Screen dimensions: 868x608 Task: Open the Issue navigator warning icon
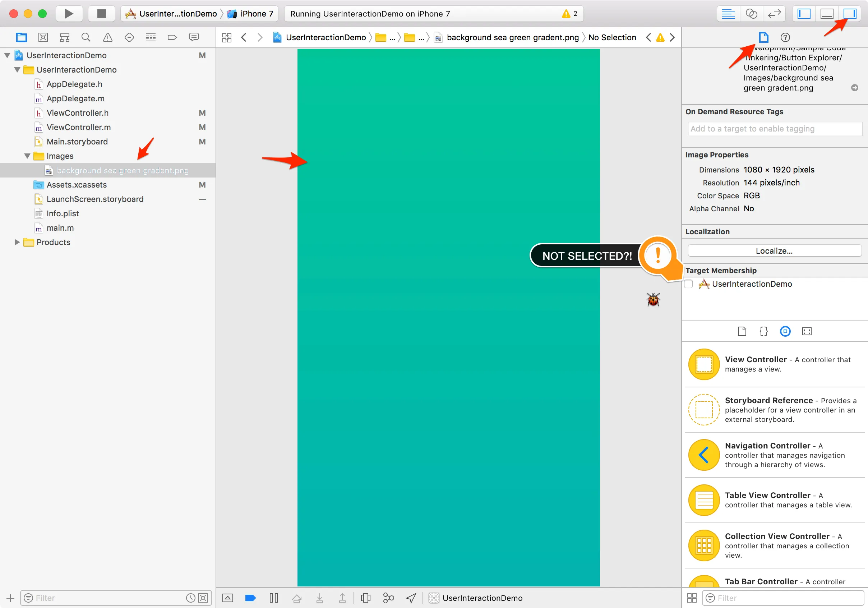point(108,37)
